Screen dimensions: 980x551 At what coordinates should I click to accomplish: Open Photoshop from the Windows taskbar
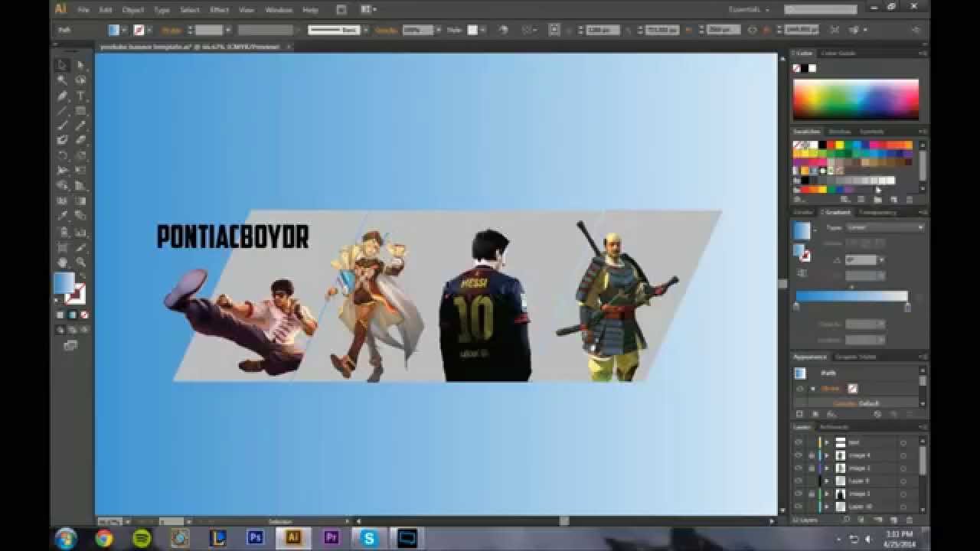click(256, 538)
